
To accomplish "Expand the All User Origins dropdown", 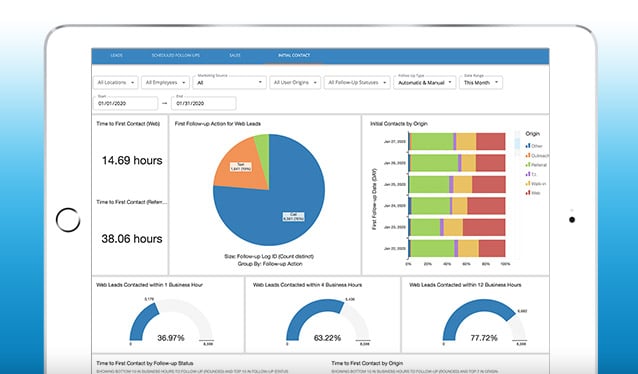I will tap(295, 83).
